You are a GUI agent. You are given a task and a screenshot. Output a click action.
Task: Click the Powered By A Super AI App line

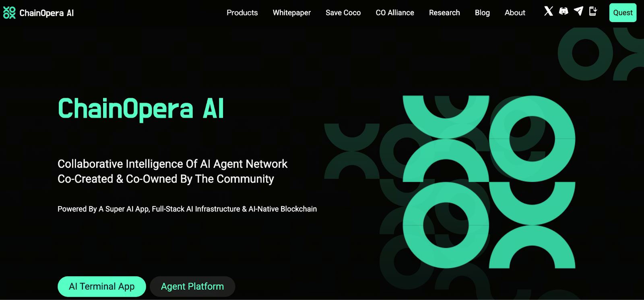click(187, 209)
